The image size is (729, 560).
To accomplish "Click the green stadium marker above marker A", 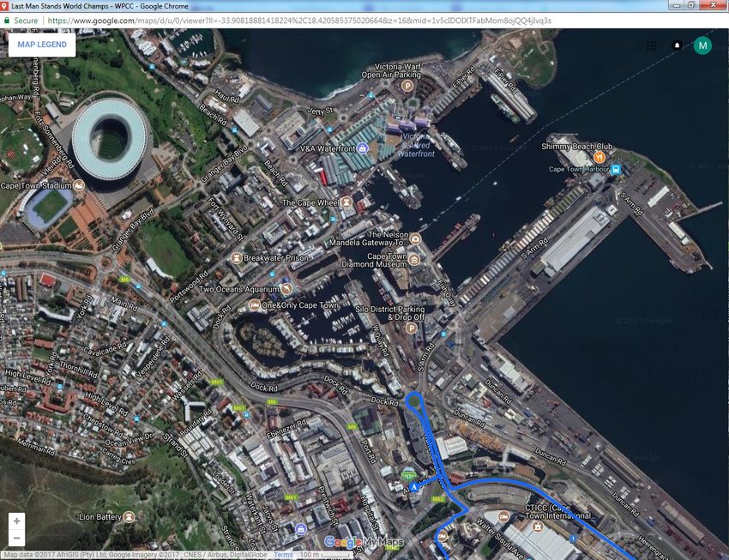I will pos(408,474).
